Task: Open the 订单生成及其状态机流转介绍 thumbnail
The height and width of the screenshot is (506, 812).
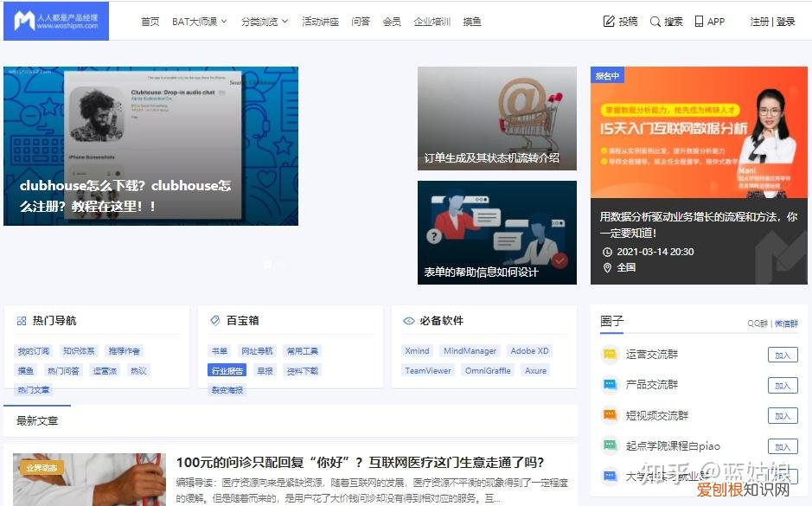Action: pyautogui.click(x=496, y=118)
